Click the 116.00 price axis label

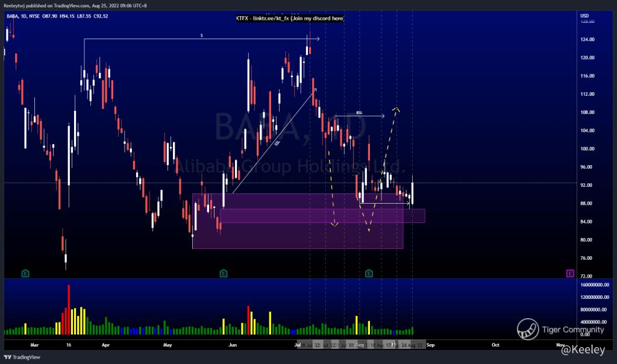click(587, 76)
